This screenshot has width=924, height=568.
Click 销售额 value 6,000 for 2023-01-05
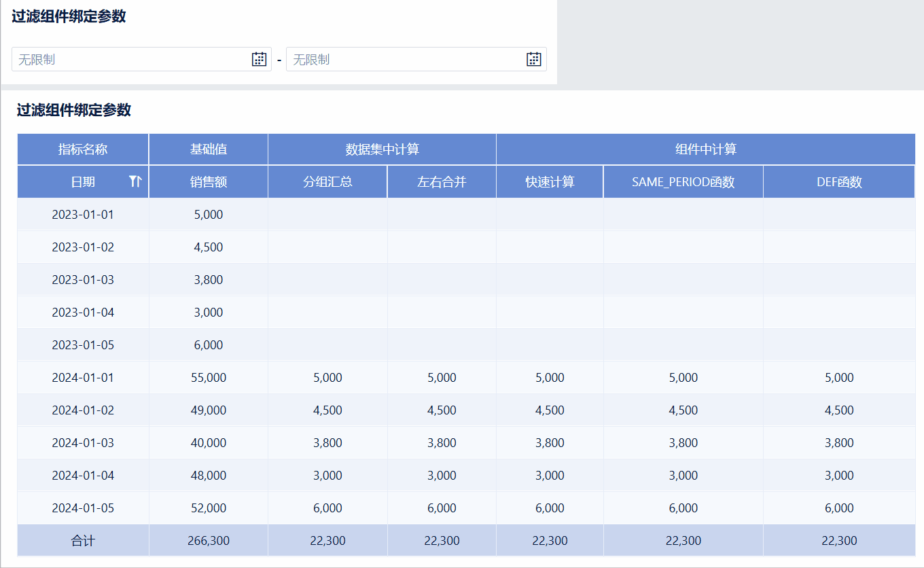coord(209,345)
